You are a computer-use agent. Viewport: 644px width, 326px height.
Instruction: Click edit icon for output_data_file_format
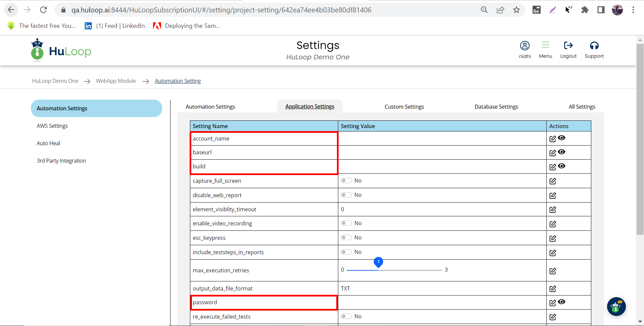point(552,289)
